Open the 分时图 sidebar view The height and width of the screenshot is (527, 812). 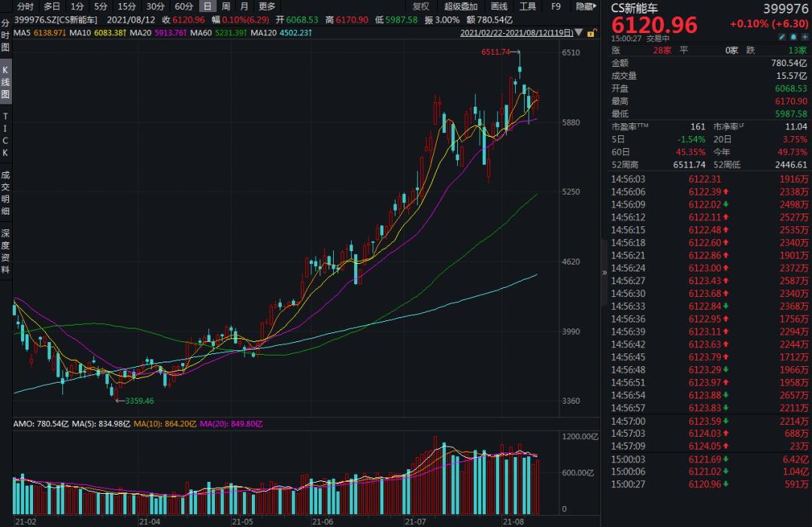[x=5, y=36]
